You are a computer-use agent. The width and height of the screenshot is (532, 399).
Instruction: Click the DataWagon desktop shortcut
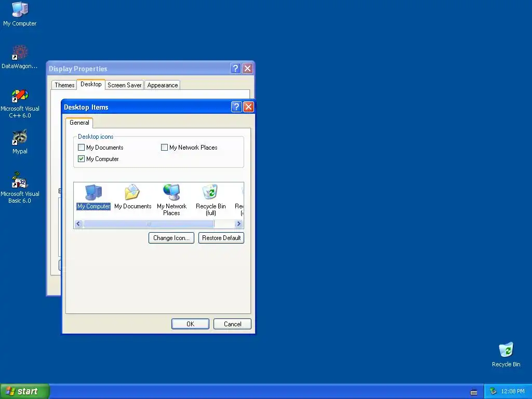pyautogui.click(x=20, y=57)
